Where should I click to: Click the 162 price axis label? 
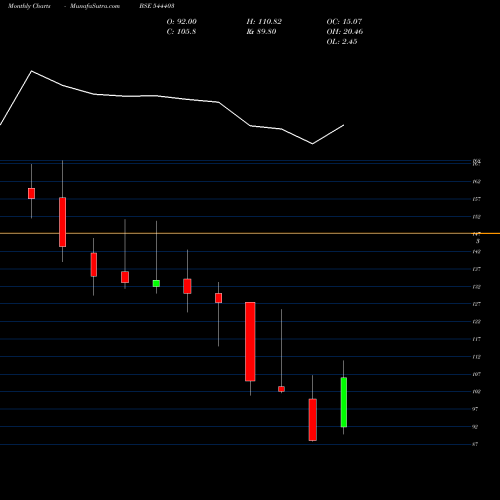click(477, 182)
